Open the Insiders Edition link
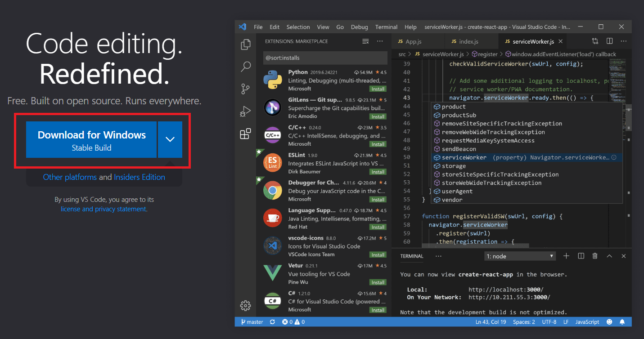 140,177
